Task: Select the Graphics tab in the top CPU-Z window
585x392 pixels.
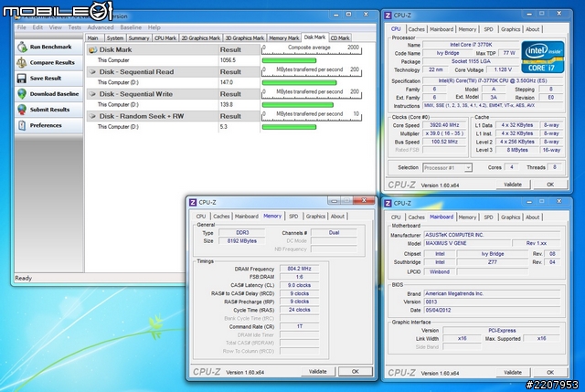Action: pyautogui.click(x=510, y=29)
